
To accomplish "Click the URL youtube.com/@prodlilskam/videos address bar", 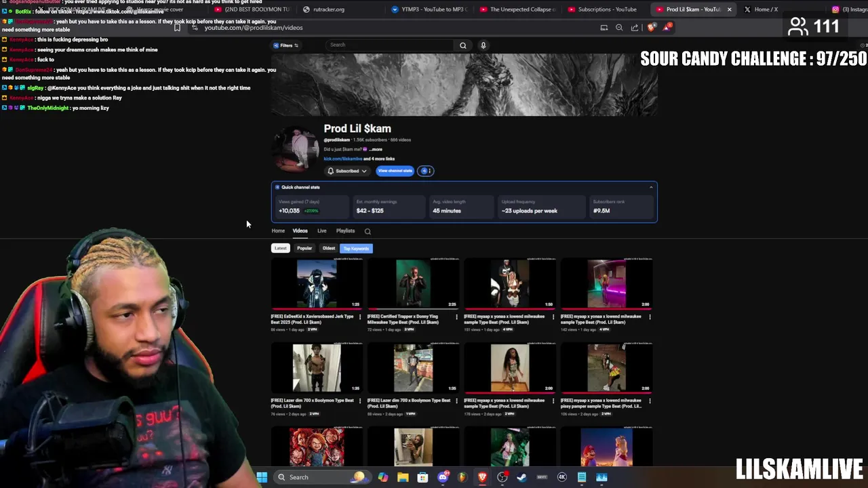I will [x=254, y=28].
